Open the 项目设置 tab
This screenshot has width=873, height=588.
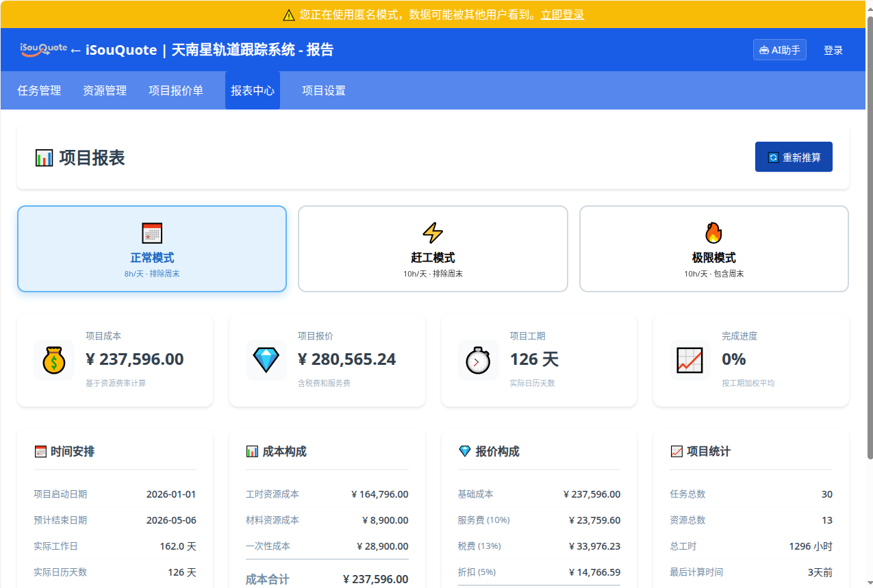324,90
